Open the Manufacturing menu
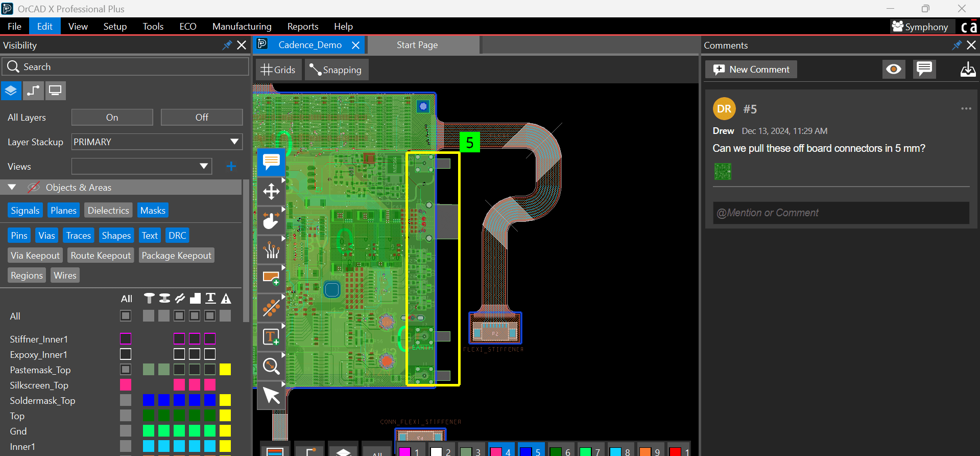The image size is (980, 456). click(x=242, y=27)
